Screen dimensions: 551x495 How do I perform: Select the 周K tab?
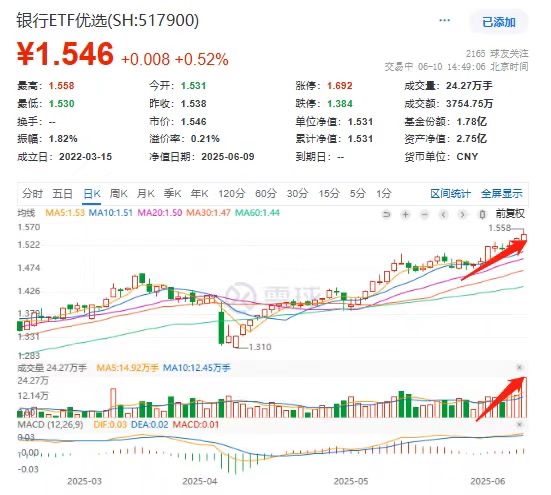coord(119,193)
